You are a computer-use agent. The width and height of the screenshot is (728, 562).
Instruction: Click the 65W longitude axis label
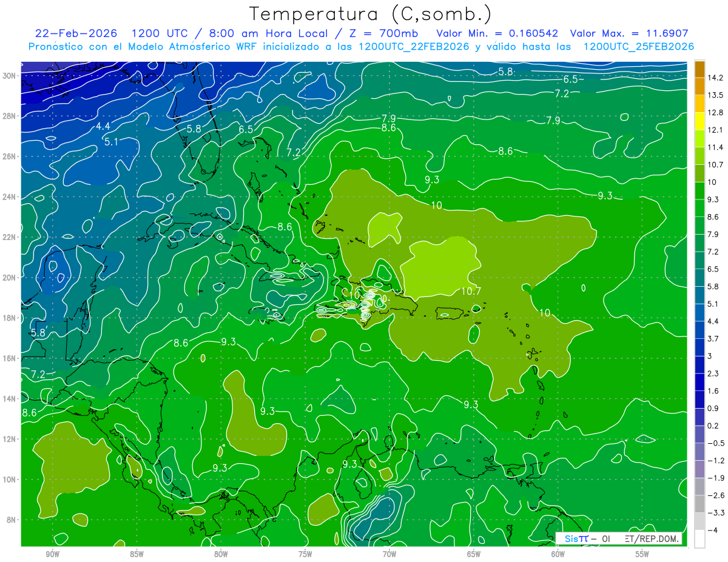pos(474,554)
